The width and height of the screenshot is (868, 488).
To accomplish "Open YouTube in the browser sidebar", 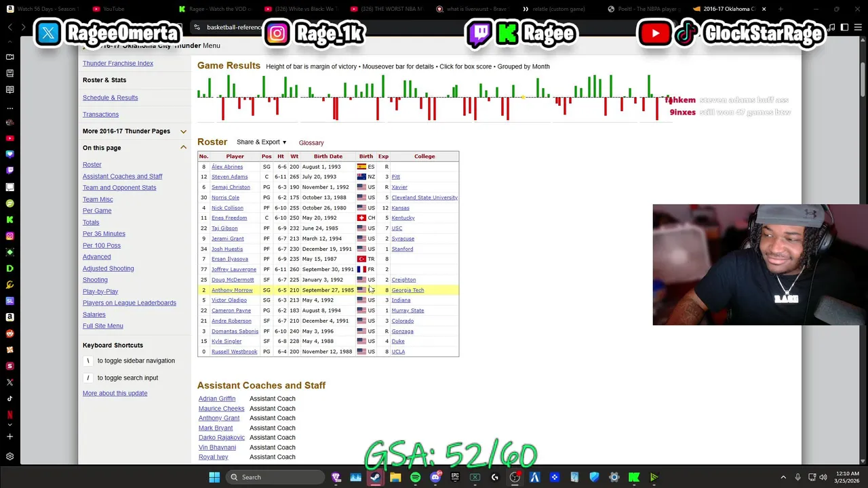I will [9, 139].
